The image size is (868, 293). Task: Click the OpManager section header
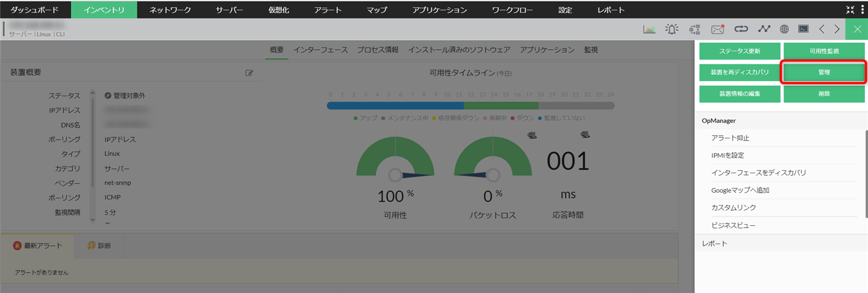point(781,120)
